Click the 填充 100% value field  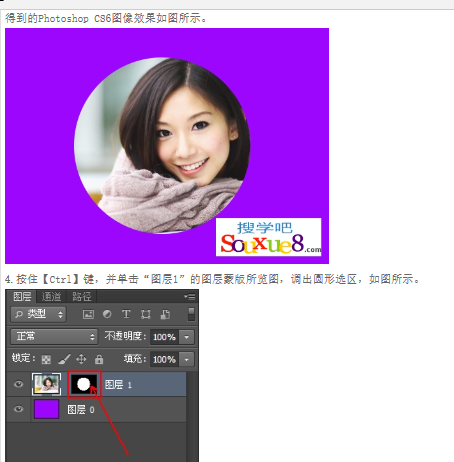tap(165, 360)
